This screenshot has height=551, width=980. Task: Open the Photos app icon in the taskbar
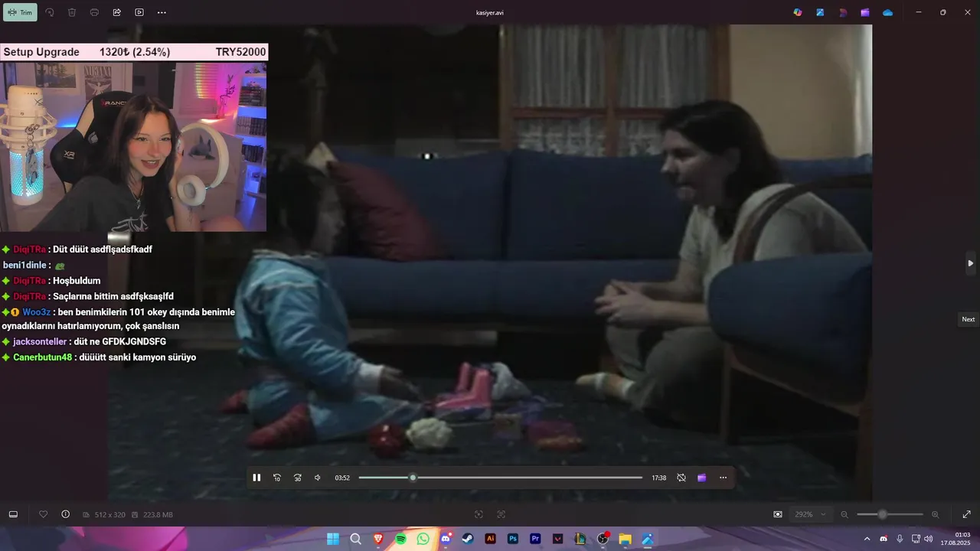click(648, 539)
